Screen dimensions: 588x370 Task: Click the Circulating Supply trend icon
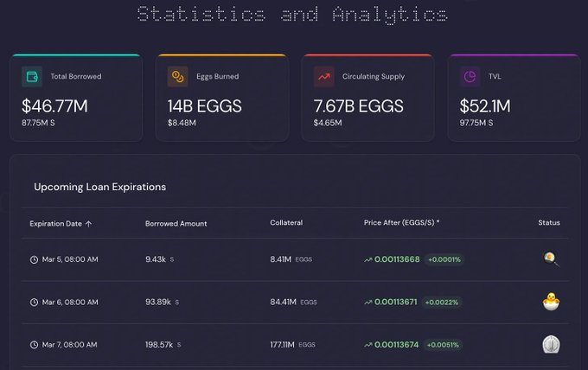pos(323,77)
